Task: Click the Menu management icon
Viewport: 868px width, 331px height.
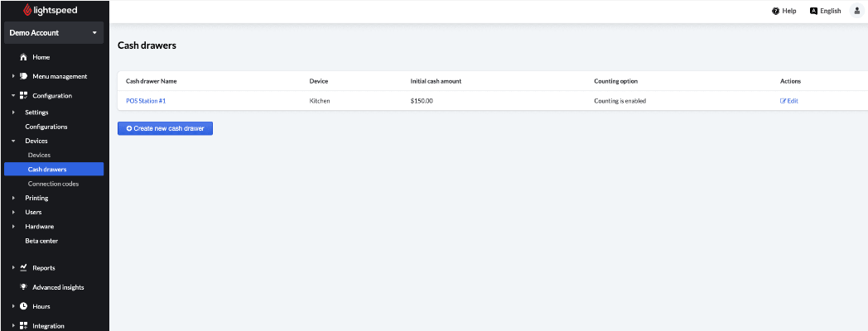Action: coord(24,76)
